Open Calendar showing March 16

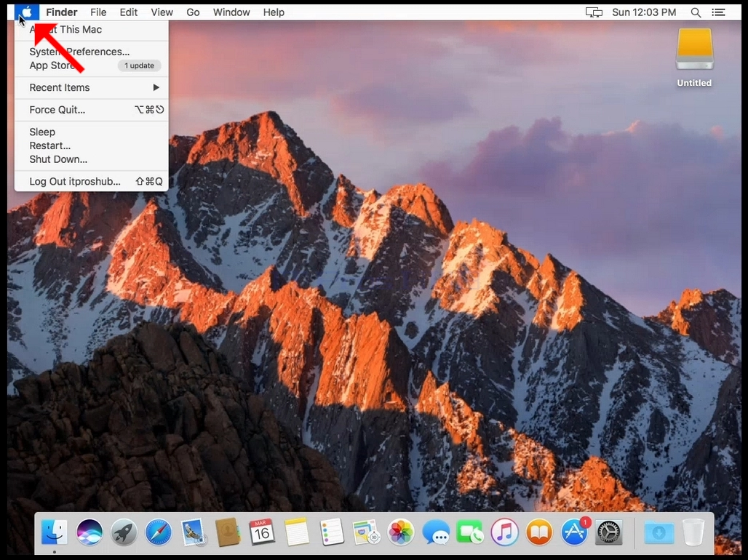click(x=262, y=532)
